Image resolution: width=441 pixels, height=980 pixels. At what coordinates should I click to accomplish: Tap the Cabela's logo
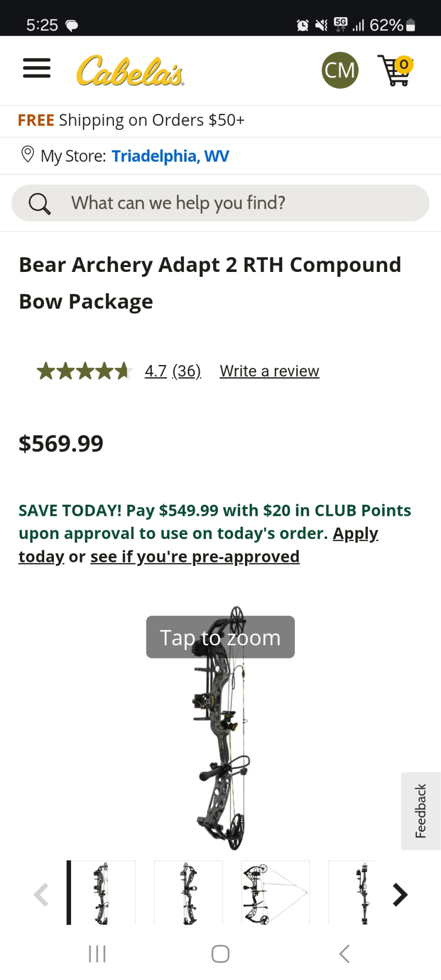130,71
